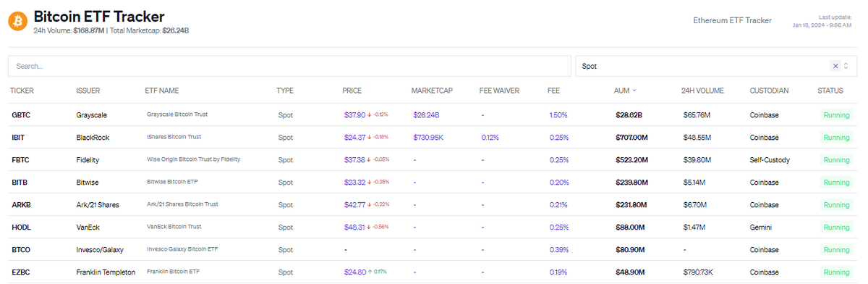Open the Ethereum ETF Tracker link
The height and width of the screenshot is (284, 868).
(x=732, y=20)
